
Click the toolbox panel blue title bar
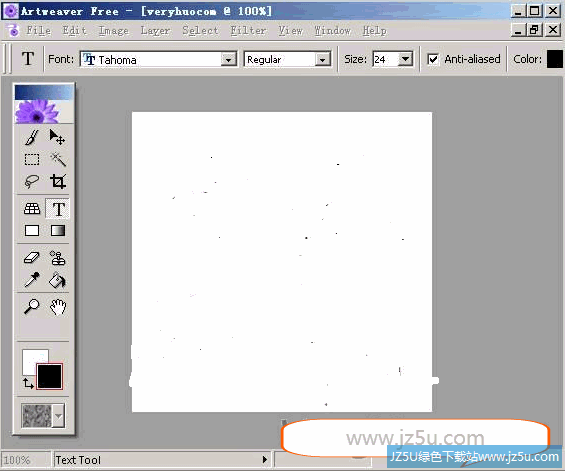coord(44,92)
